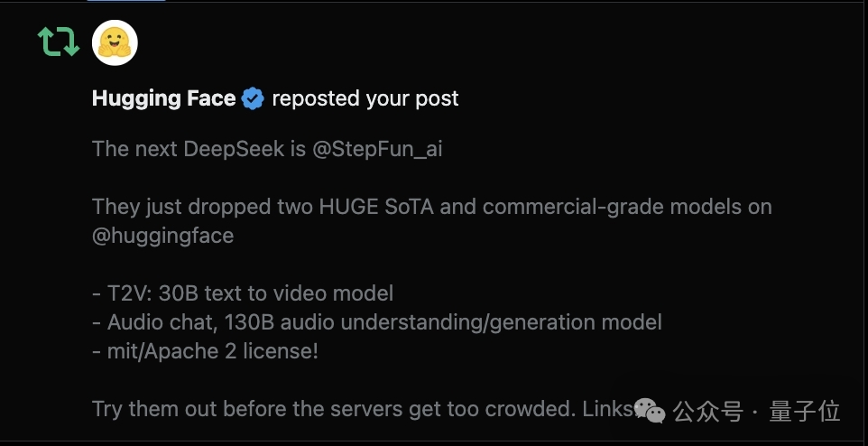
Task: Open the @StepFun_ai mention
Action: [377, 149]
